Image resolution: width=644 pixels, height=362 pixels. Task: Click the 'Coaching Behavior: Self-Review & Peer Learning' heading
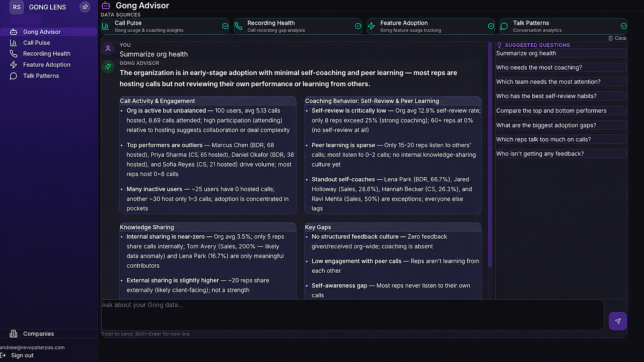pyautogui.click(x=372, y=101)
